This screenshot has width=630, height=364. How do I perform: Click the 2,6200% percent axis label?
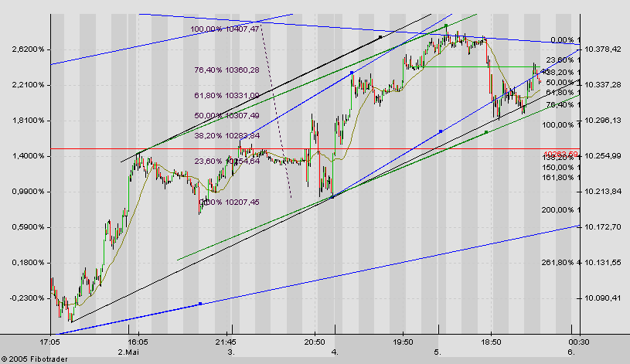pyautogui.click(x=27, y=49)
